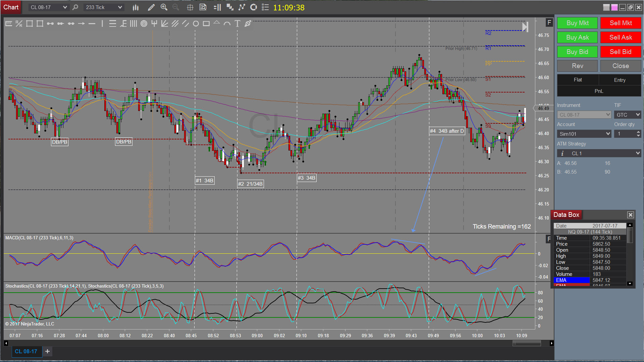Select the triangle drawing tool
644x362 pixels.
pyautogui.click(x=217, y=23)
